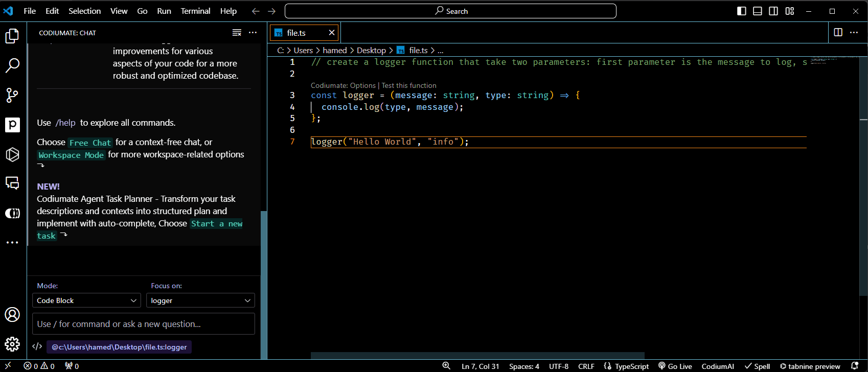Open notifications bell in status bar

click(x=854, y=366)
